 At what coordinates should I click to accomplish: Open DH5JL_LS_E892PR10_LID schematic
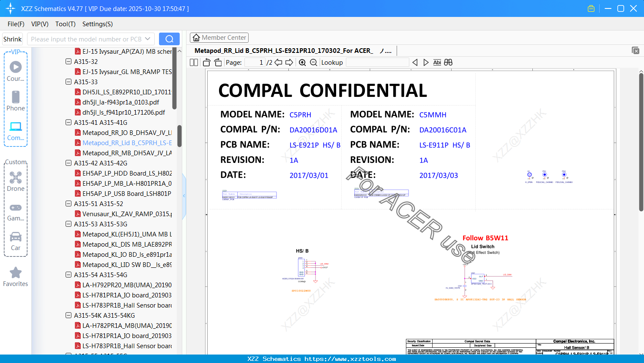coord(123,92)
